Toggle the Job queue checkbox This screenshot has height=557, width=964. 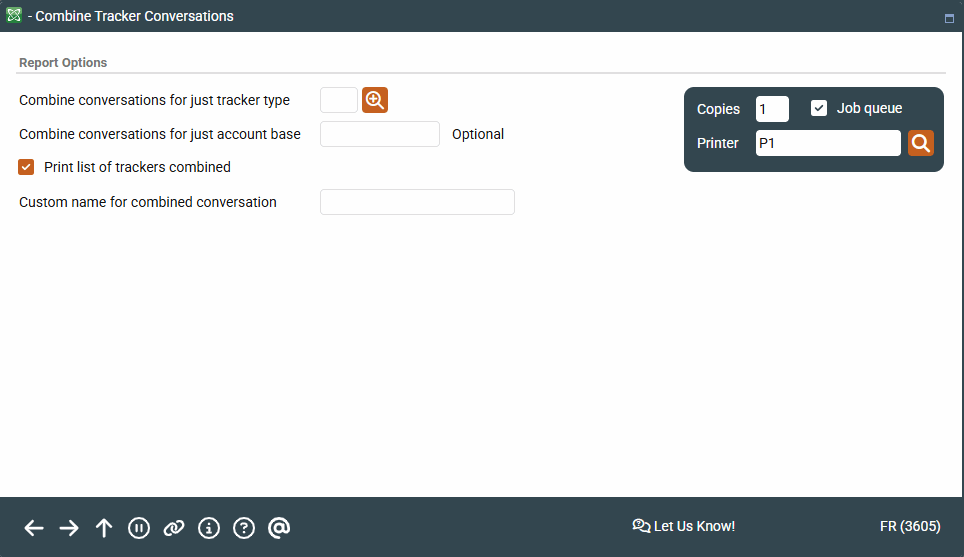819,108
